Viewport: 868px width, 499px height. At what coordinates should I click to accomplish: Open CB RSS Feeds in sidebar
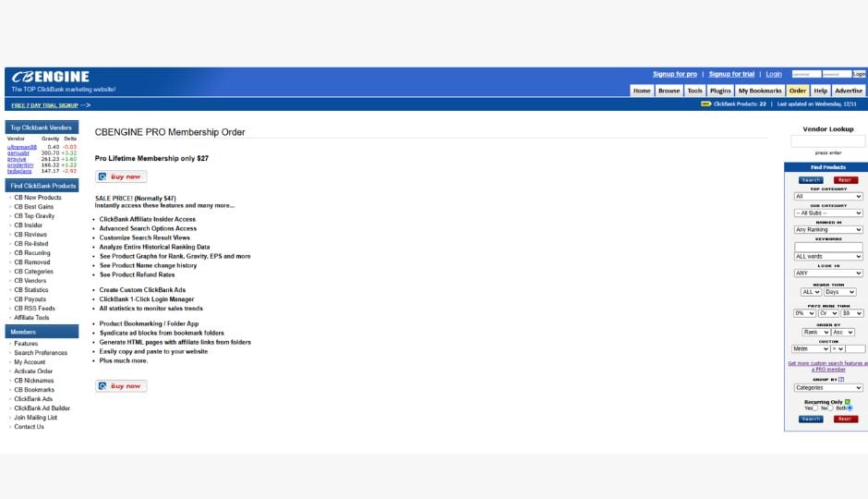point(34,309)
